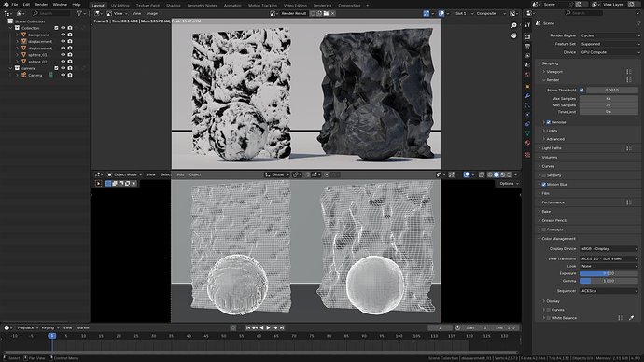Click the White Balance eyedropper icon

point(631,317)
